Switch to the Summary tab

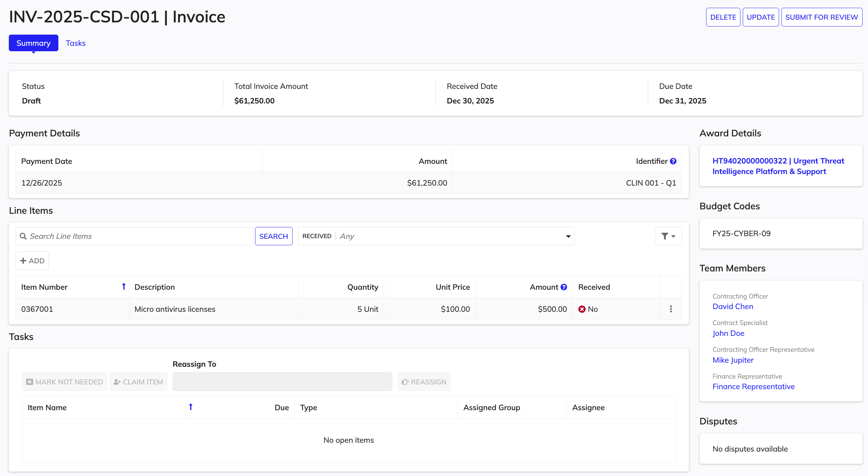coord(34,43)
